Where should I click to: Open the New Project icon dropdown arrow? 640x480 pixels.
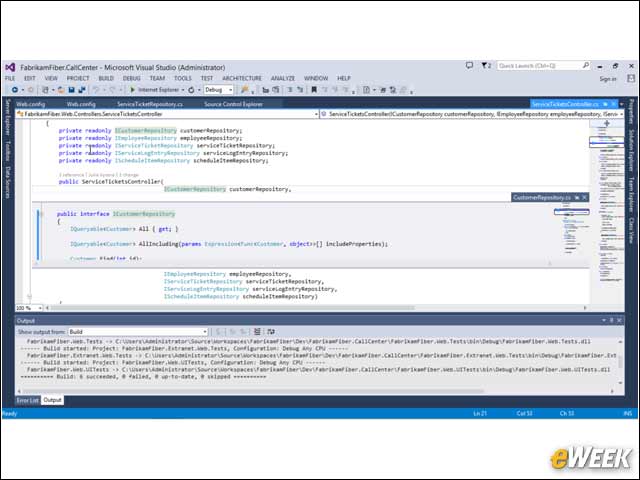[53, 90]
